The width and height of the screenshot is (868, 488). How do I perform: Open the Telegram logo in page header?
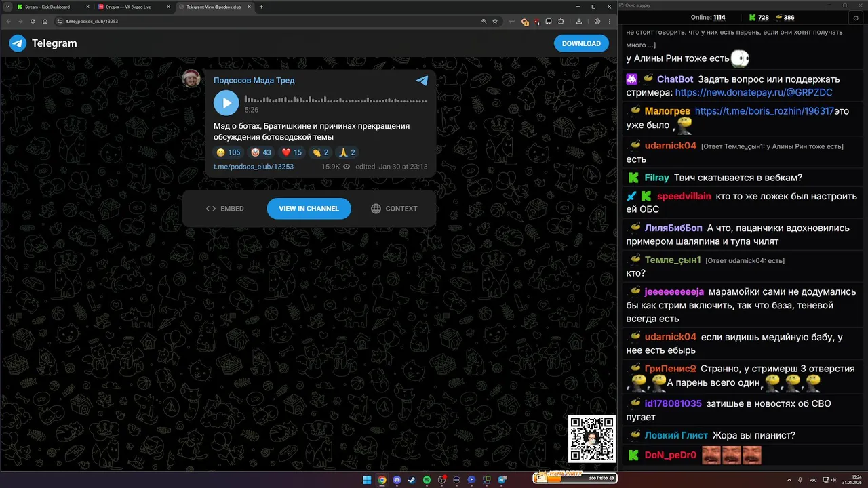(43, 43)
